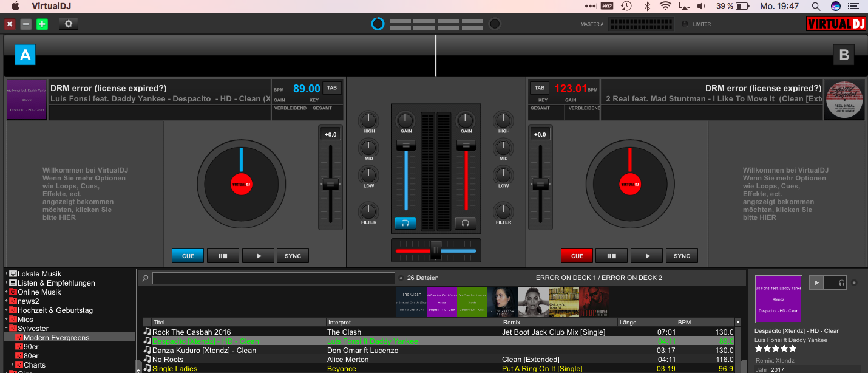868x373 pixels.
Task: Sort tracks by the Titel column
Action: click(x=238, y=322)
